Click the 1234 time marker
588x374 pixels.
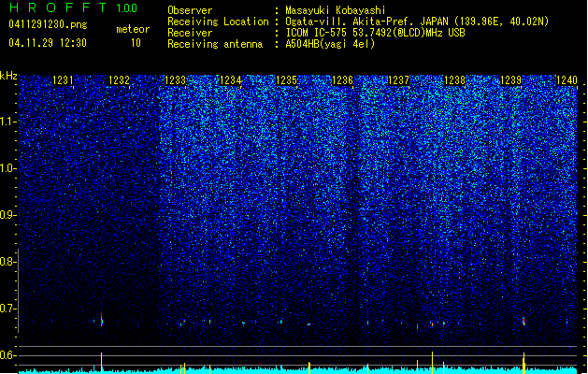(x=230, y=79)
